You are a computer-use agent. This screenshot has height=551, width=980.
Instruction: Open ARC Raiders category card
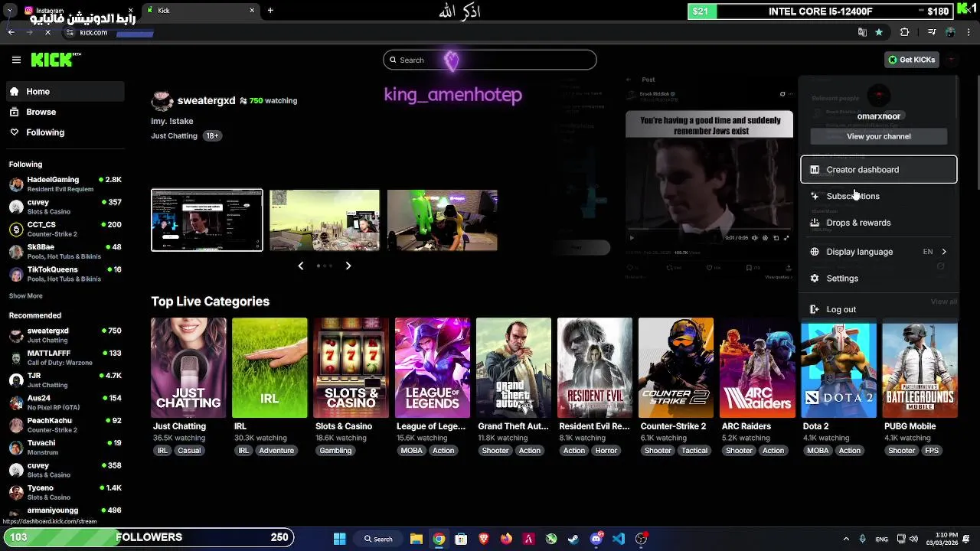coord(756,368)
